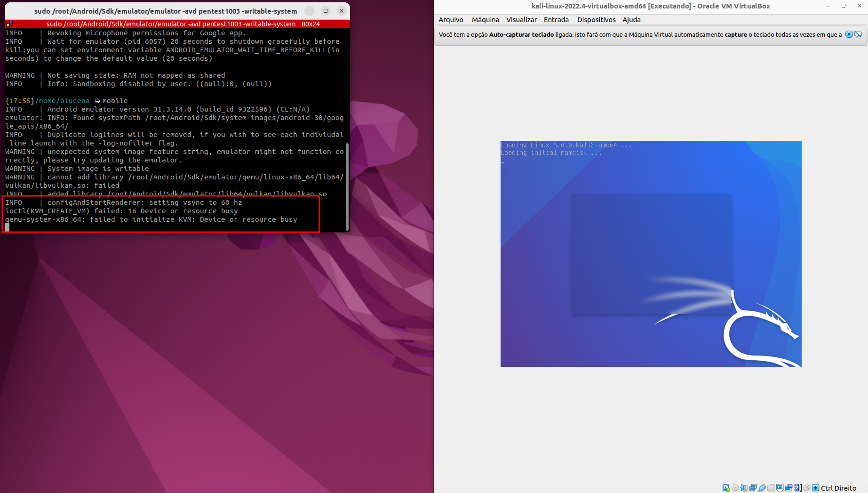Click the shared folders status icon
This screenshot has height=493, width=868.
pos(771,488)
